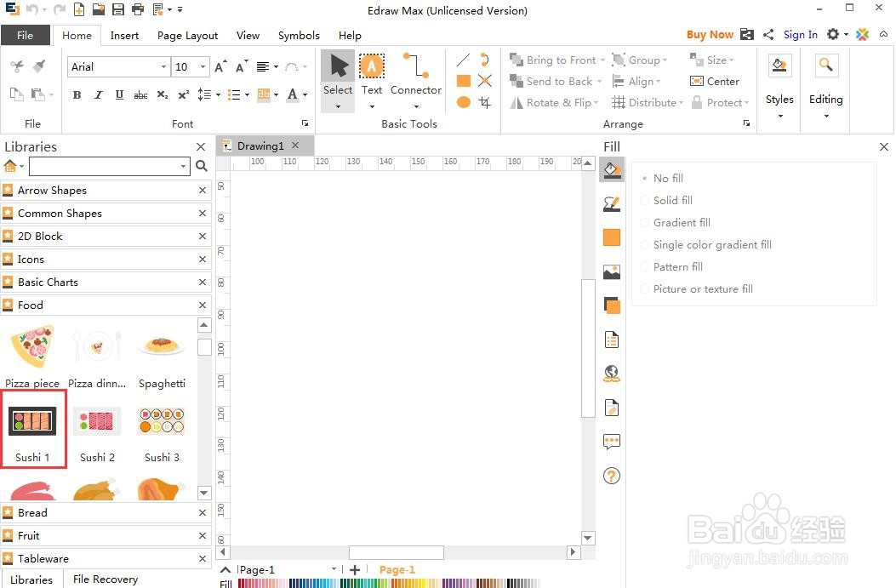
Task: Apply strikethrough formatting
Action: [x=140, y=94]
